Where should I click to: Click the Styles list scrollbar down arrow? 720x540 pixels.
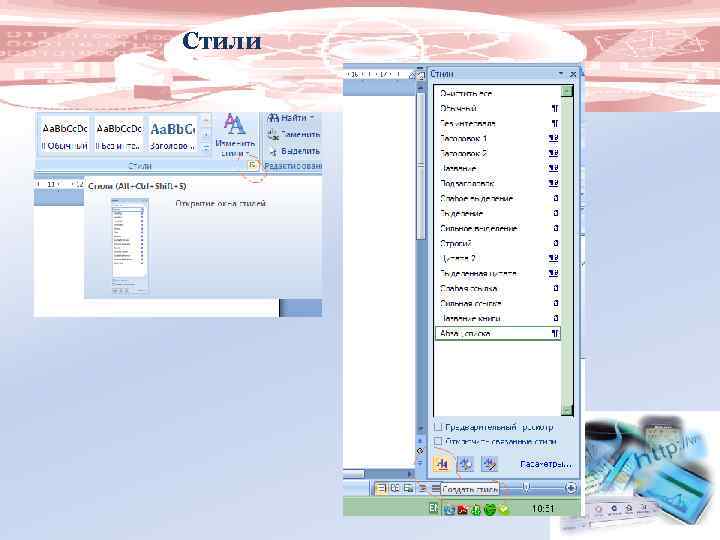(567, 410)
